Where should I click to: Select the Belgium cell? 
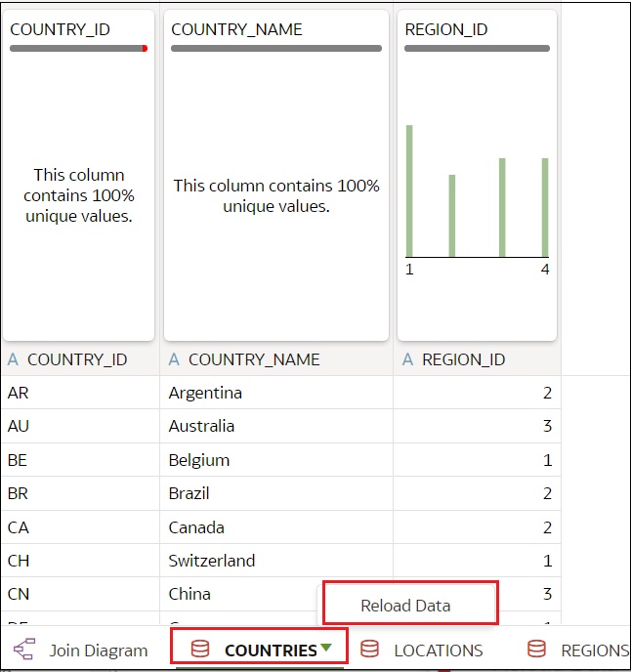(x=276, y=460)
